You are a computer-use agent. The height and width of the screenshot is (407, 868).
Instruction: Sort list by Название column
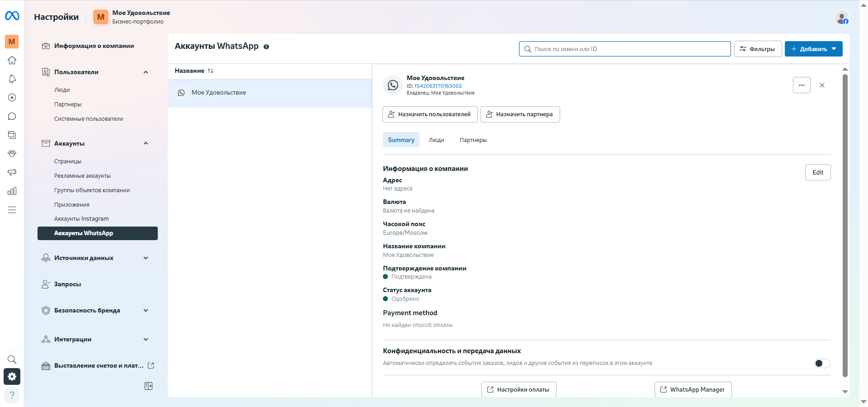click(194, 71)
